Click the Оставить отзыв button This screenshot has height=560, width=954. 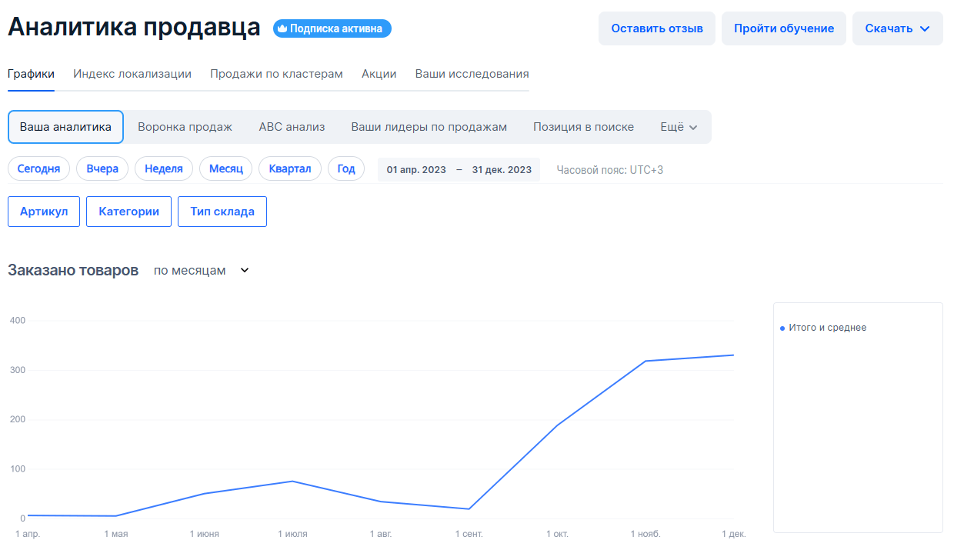point(656,28)
